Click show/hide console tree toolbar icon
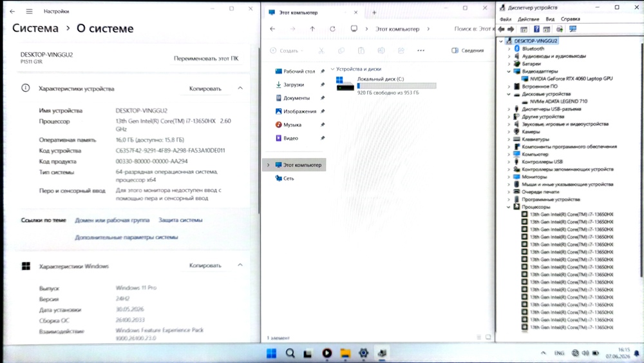This screenshot has height=363, width=644. 524,29
